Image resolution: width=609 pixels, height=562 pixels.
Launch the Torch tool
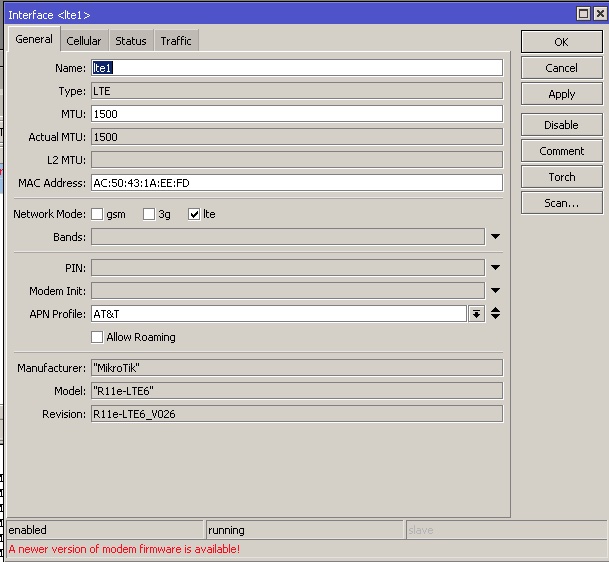562,177
